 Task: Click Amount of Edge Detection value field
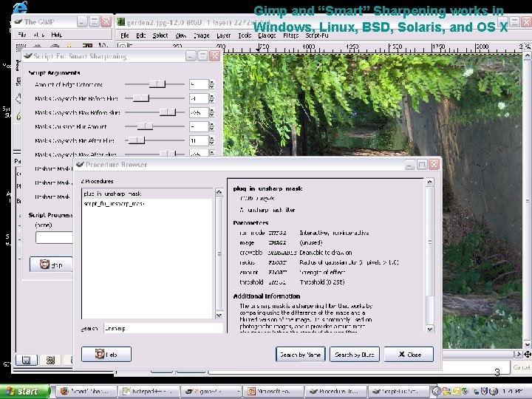(199, 84)
